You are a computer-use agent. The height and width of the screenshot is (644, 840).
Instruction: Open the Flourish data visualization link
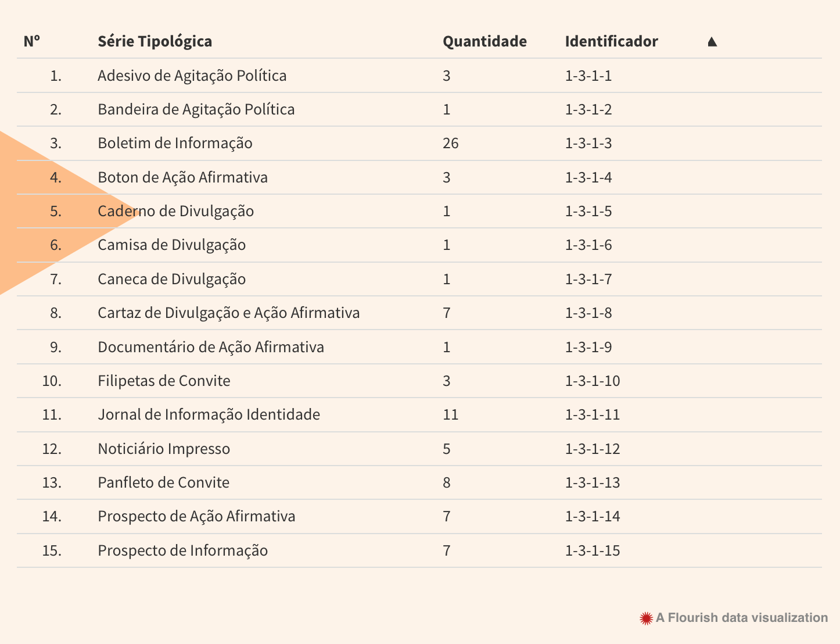(x=741, y=618)
